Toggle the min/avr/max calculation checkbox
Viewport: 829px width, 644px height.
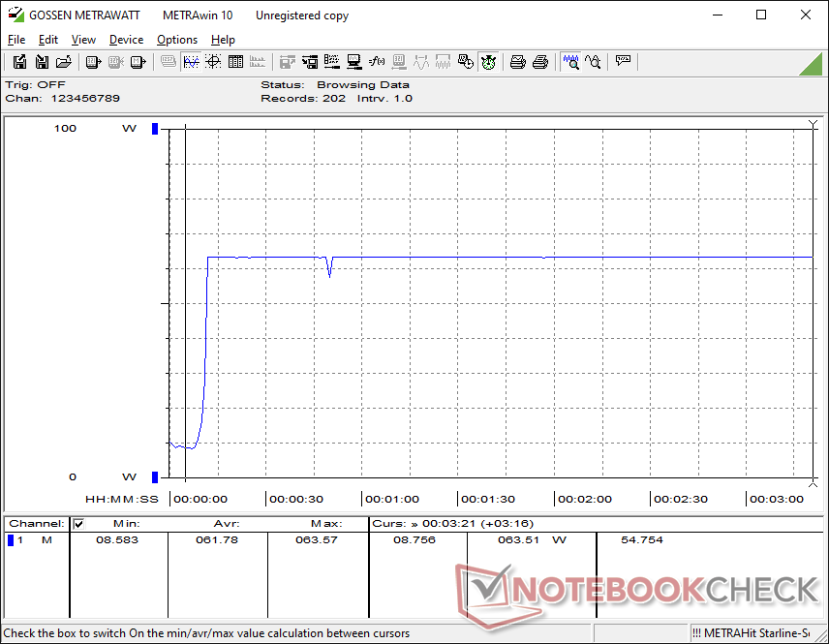point(79,524)
